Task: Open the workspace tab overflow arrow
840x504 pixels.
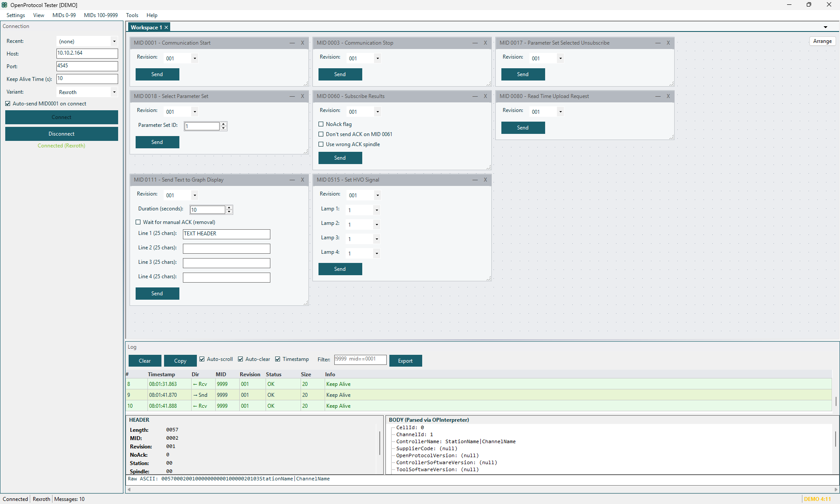Action: (826, 27)
